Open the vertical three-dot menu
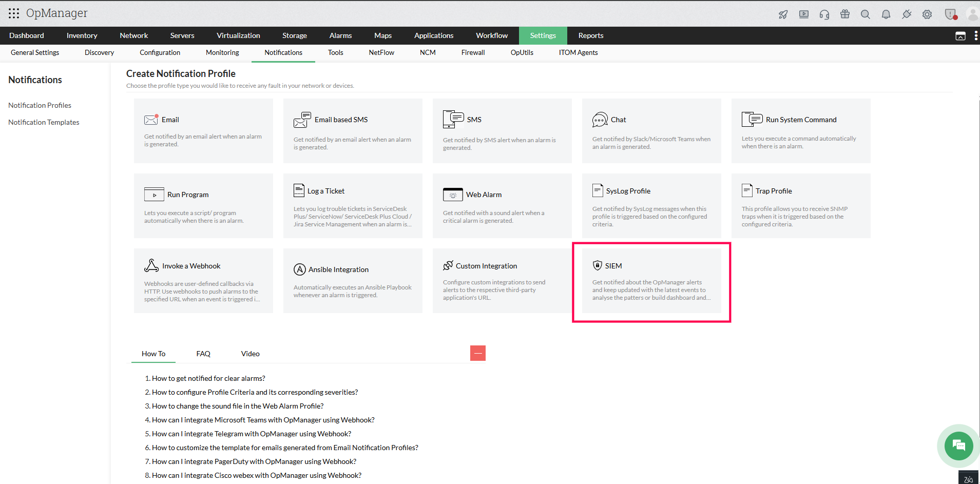This screenshot has height=484, width=980. [x=976, y=35]
